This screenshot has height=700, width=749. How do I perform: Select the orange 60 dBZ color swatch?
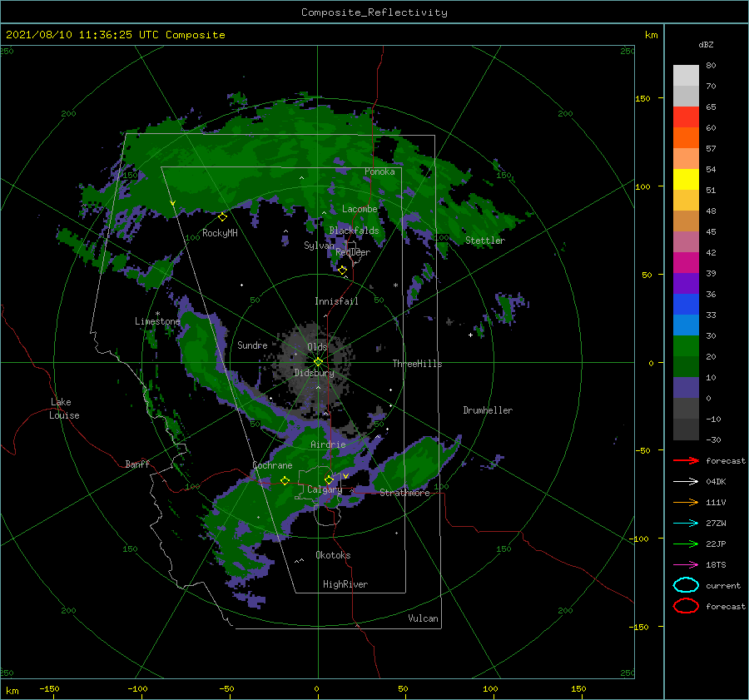686,137
